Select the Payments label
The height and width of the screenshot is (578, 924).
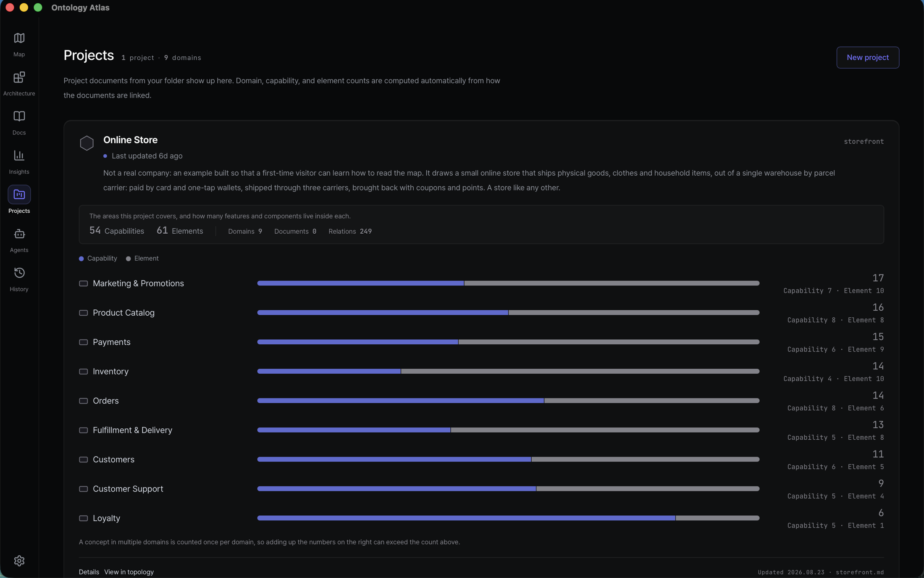(112, 343)
